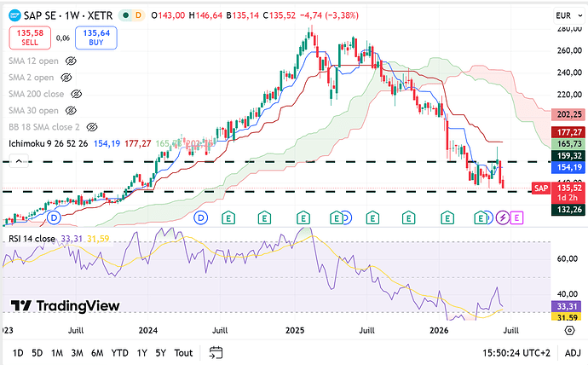Open the date range calendar icon
The height and width of the screenshot is (365, 588).
point(216,352)
